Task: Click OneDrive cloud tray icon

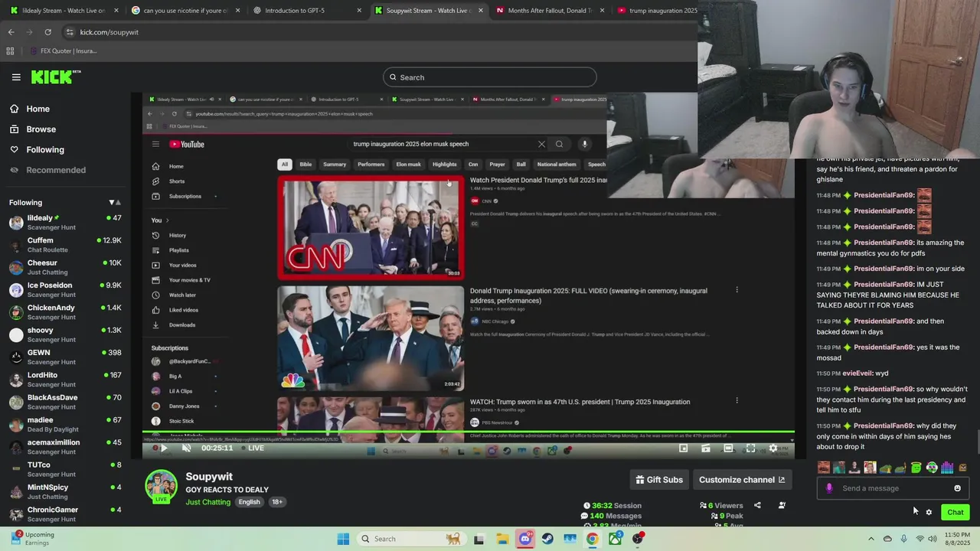Action: point(887,539)
